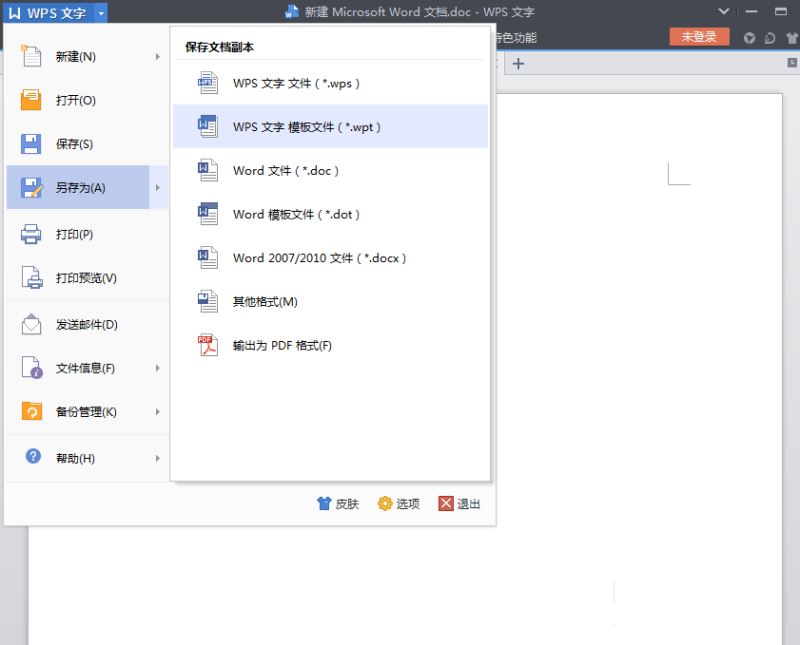
Task: Click the Word 文件 (*.doc) icon
Action: (208, 170)
